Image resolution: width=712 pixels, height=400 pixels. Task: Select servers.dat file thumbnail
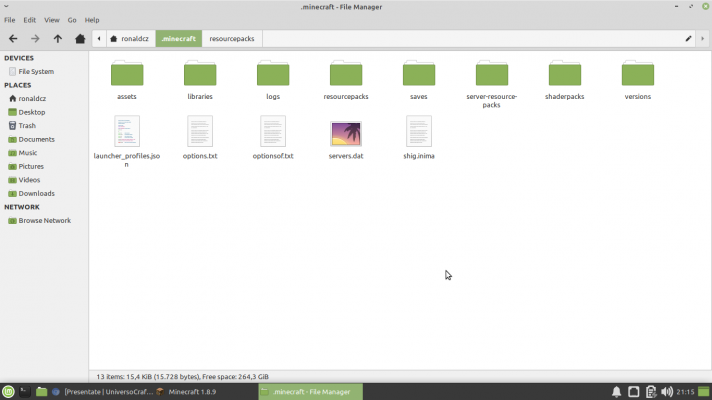click(x=346, y=133)
